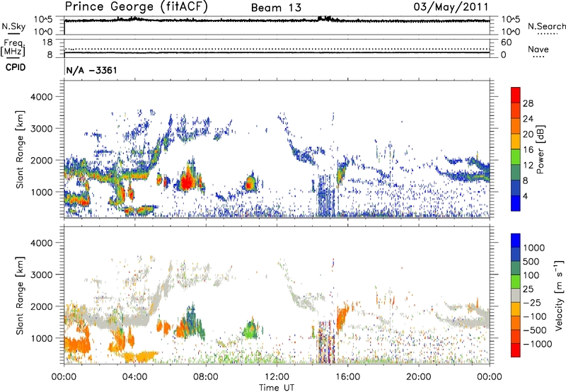The height and width of the screenshot is (392, 566).
Task: Click the interference stripe band near 14:30 in velocity panel
Action: pyautogui.click(x=325, y=341)
